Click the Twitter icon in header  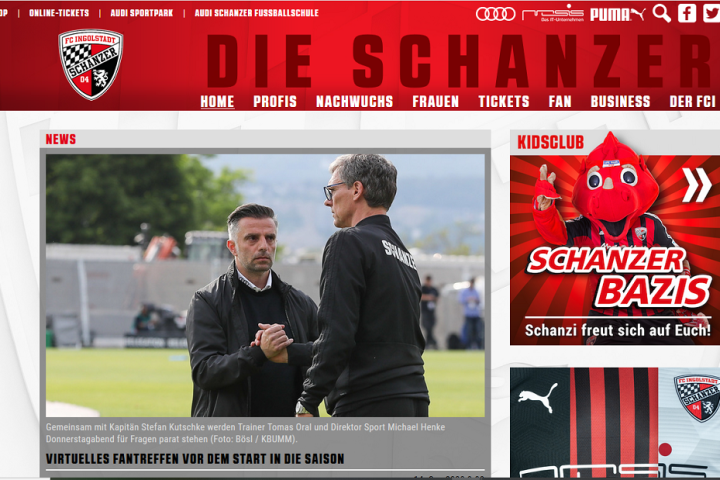711,13
